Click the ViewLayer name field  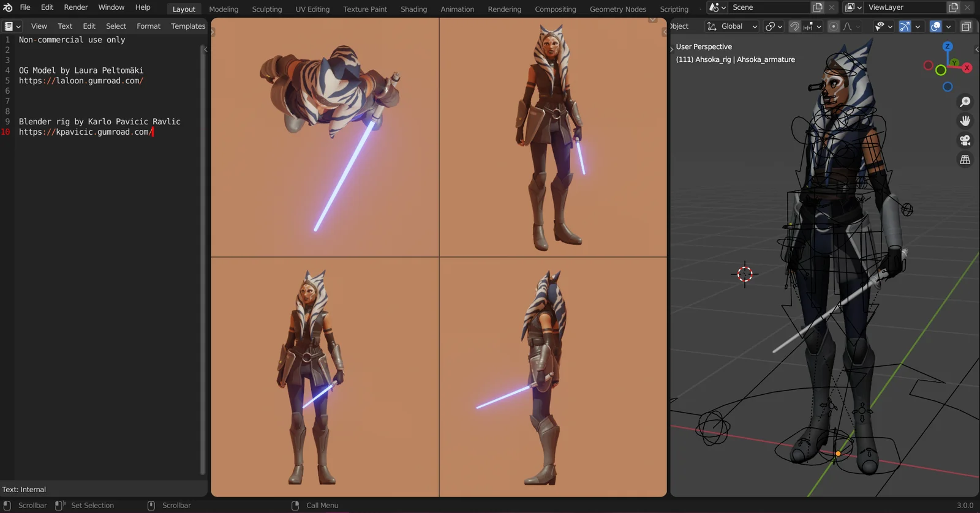pos(905,7)
